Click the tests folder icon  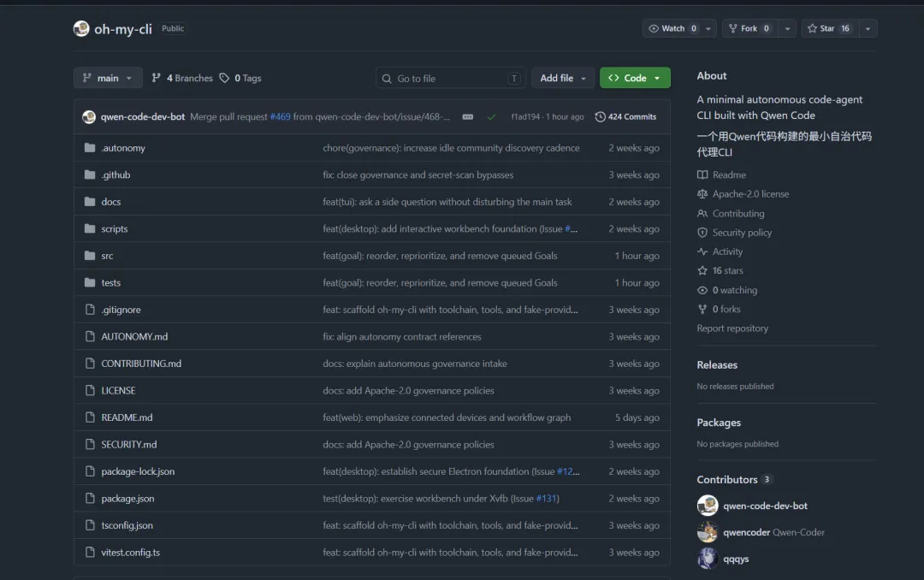[90, 282]
